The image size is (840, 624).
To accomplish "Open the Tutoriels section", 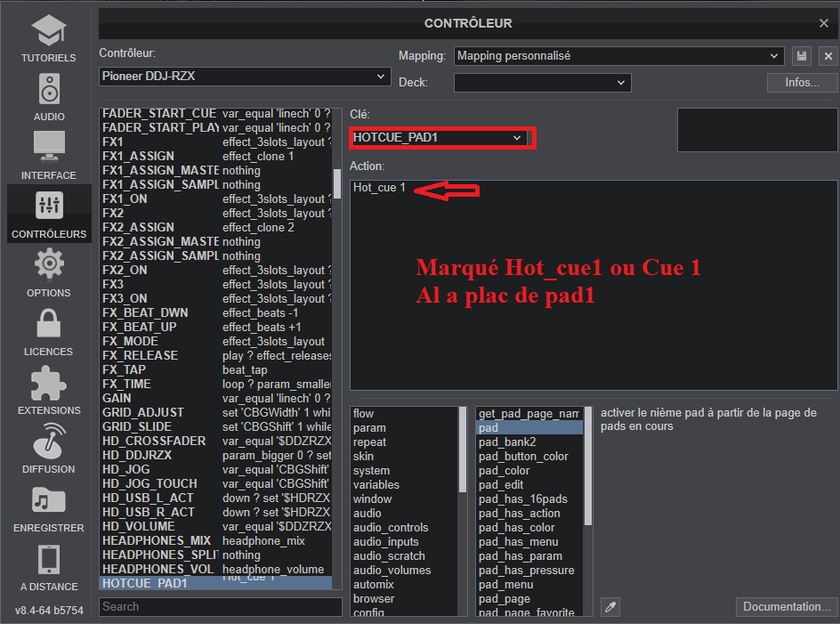I will coord(48,38).
